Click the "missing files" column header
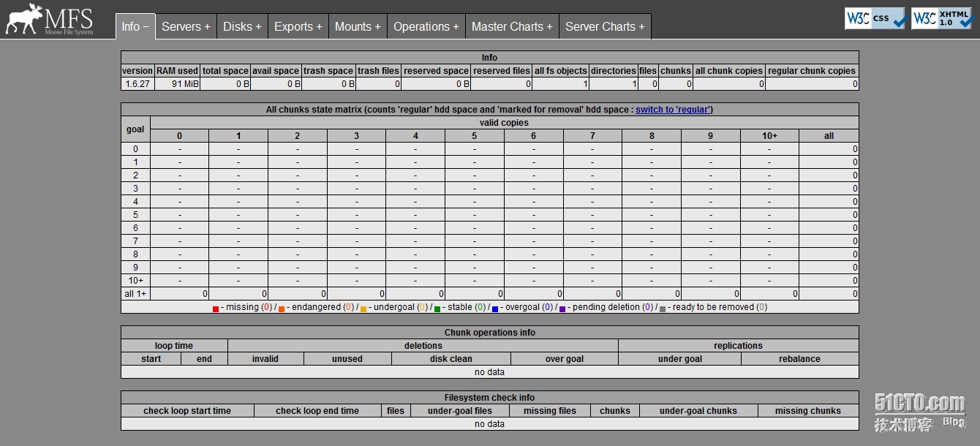 point(550,411)
